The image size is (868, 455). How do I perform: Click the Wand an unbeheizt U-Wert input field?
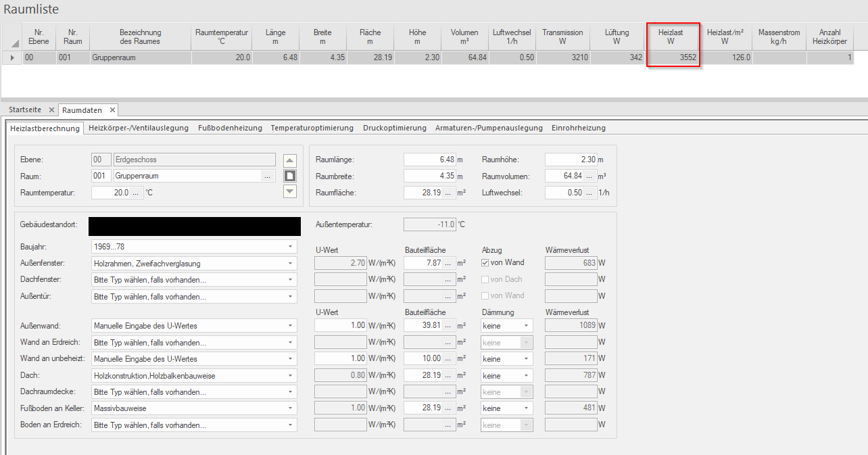click(340, 359)
